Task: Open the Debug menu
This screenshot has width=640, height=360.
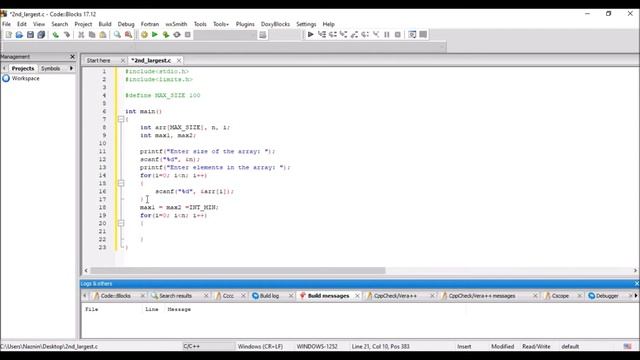Action: 126,24
